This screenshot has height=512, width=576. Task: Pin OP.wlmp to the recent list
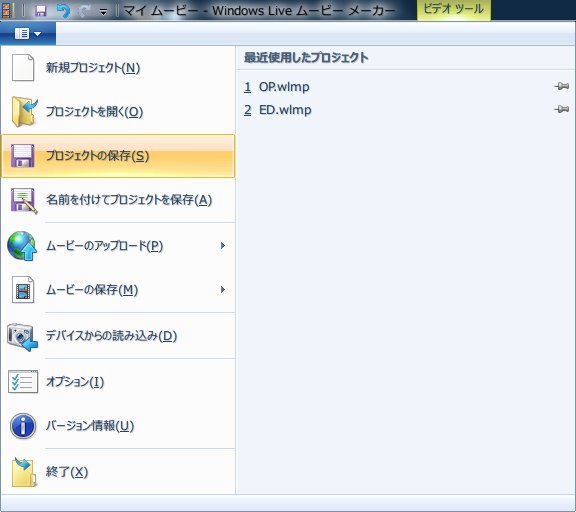[561, 86]
